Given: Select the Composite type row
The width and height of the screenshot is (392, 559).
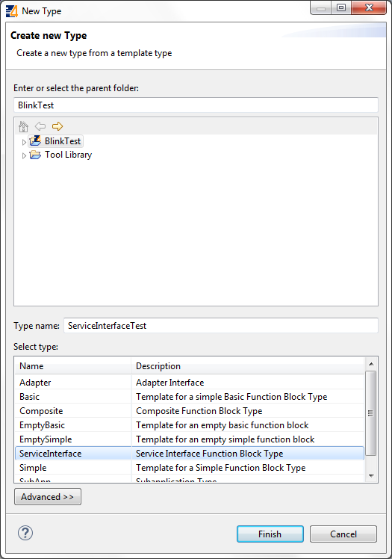Looking at the screenshot, I should [190, 411].
